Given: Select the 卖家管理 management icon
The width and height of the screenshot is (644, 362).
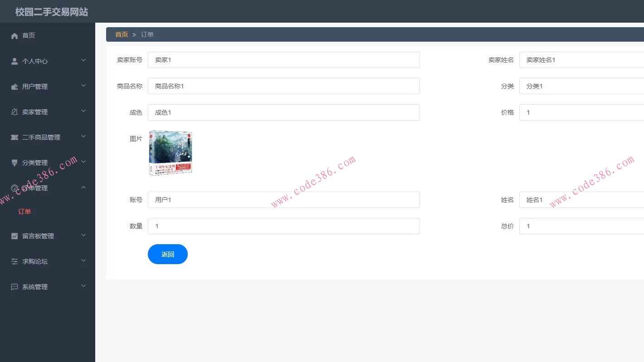Looking at the screenshot, I should (14, 111).
